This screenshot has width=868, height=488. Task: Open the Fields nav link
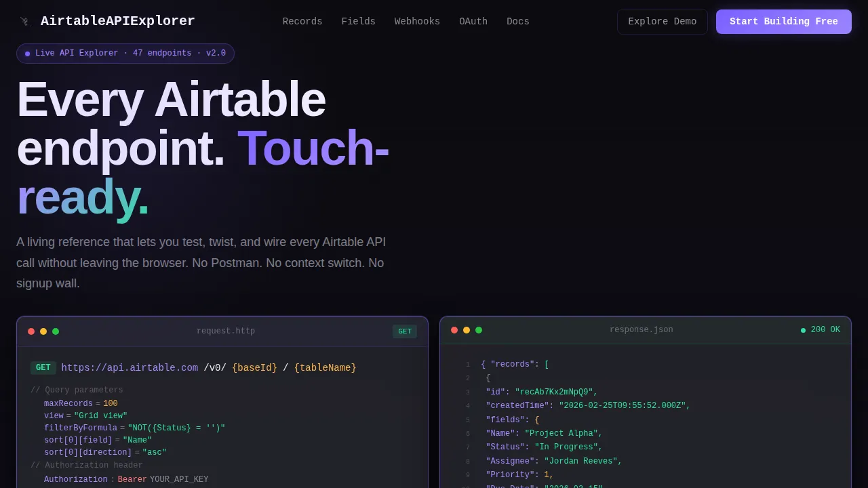tap(358, 22)
